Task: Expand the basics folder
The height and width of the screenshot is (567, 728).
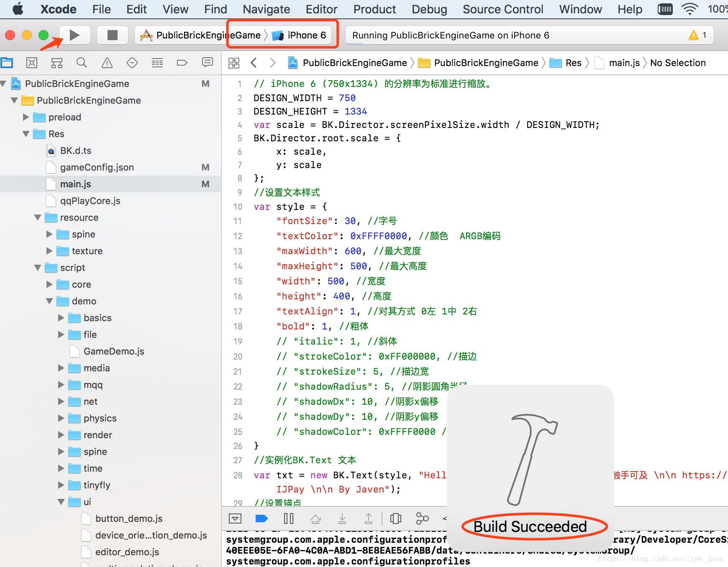Action: [61, 318]
